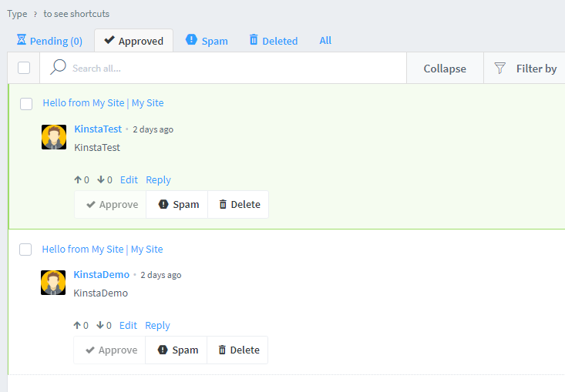
Task: Downvote the KinstaDemo comment
Action: point(100,326)
